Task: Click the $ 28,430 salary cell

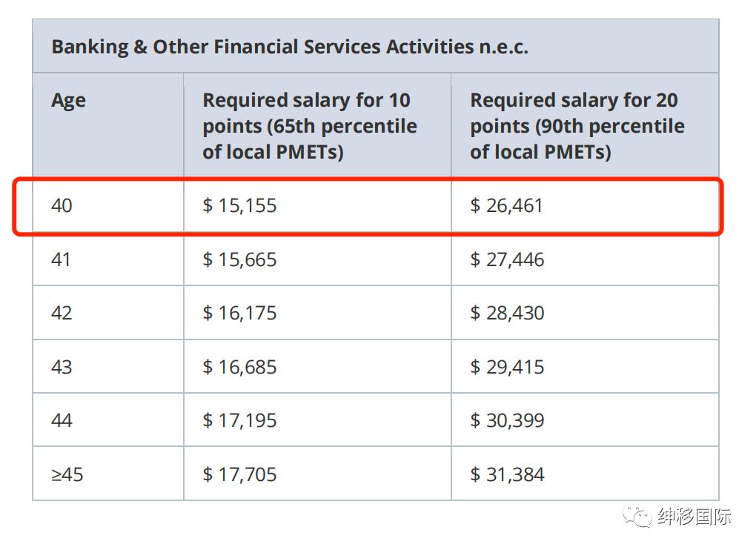Action: (507, 313)
